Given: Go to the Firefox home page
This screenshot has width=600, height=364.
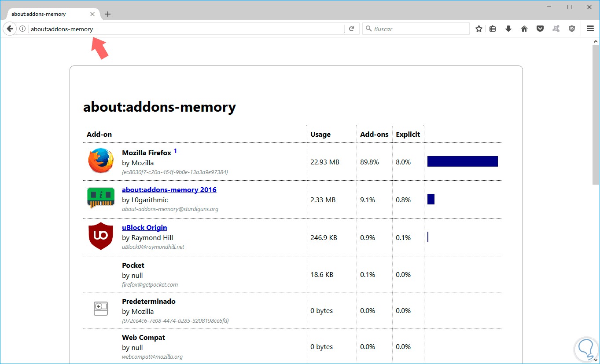Looking at the screenshot, I should pyautogui.click(x=524, y=29).
